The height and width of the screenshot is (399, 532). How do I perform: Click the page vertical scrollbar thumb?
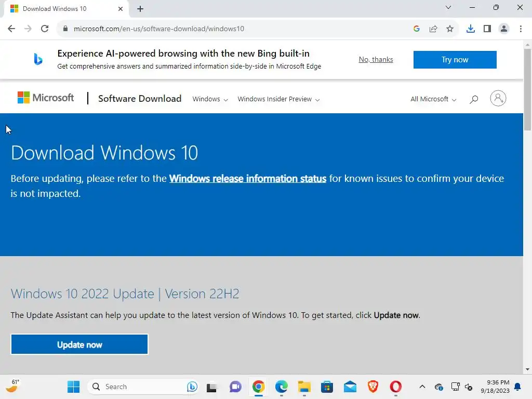pos(527,89)
